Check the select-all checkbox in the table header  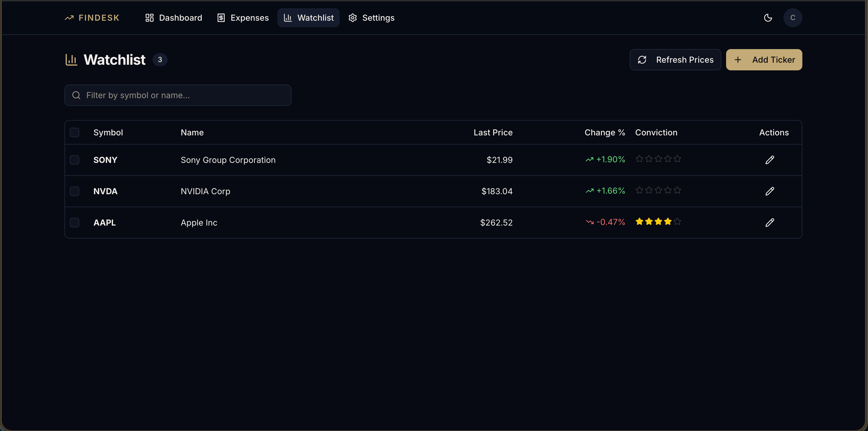75,132
